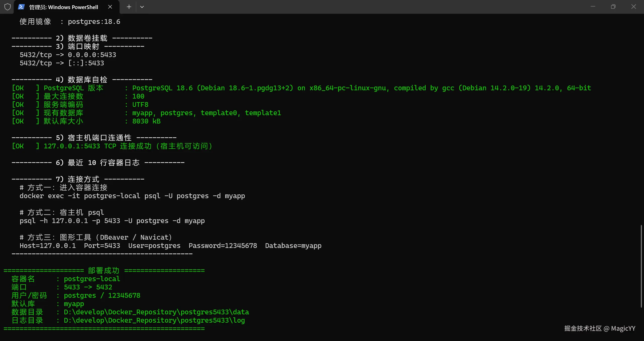The height and width of the screenshot is (341, 644).
Task: Close the terminal window
Action: point(633,7)
